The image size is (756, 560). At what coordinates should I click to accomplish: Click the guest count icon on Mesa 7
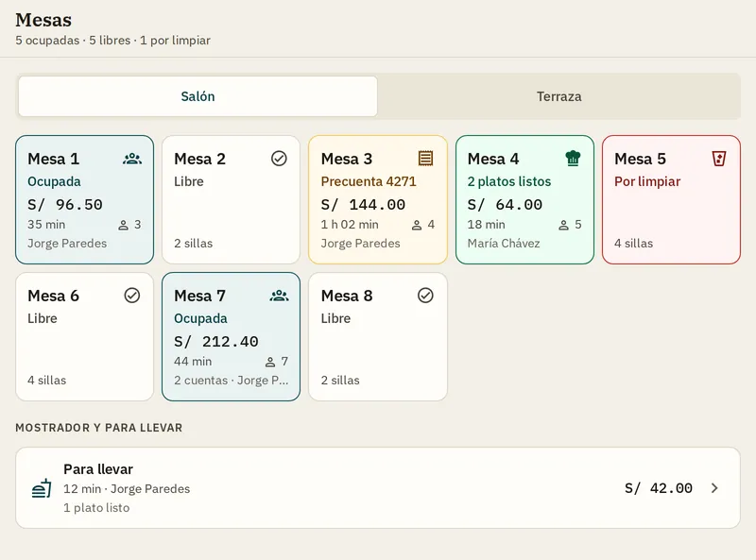tap(270, 362)
